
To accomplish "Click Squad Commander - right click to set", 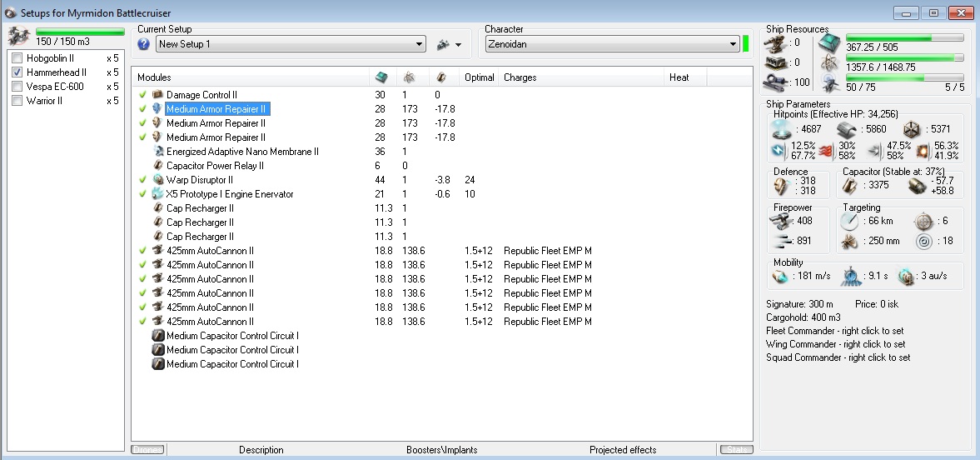I will point(838,358).
